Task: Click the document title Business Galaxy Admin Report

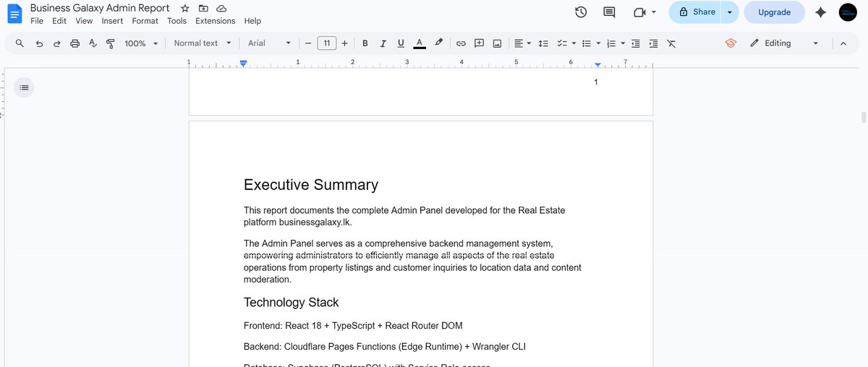Action: tap(100, 8)
